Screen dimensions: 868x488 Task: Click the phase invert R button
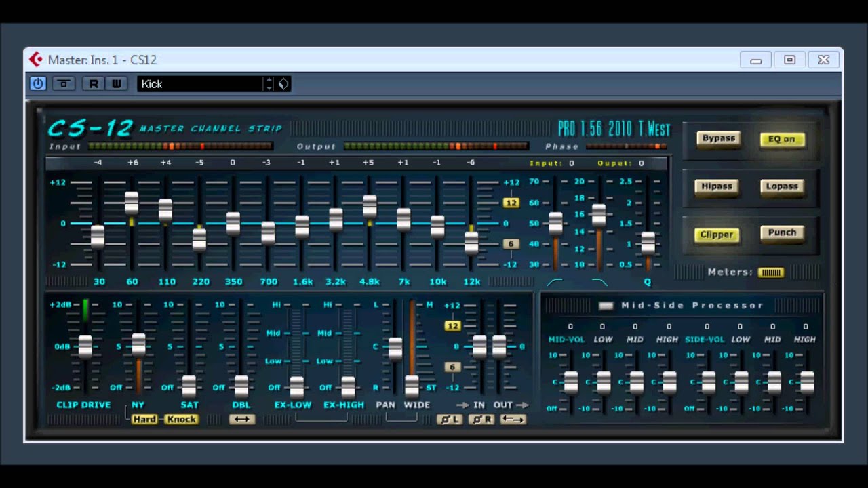pyautogui.click(x=481, y=420)
